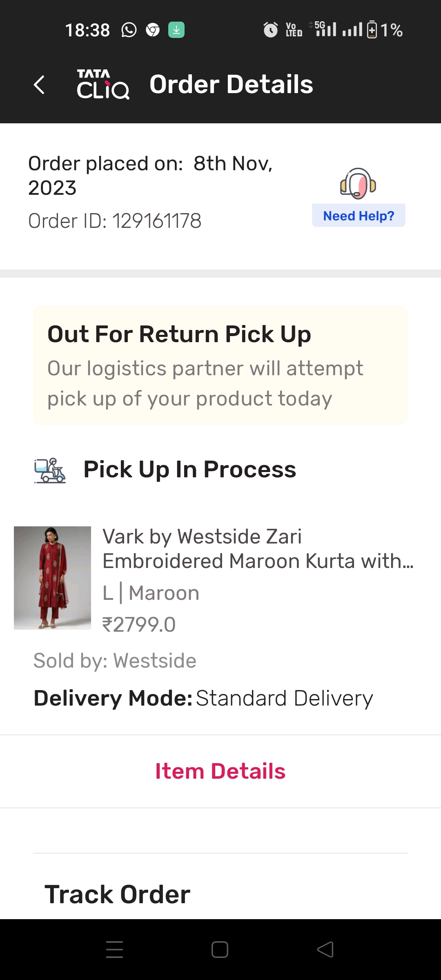
Task: Tap the alarm clock status icon
Action: [270, 30]
